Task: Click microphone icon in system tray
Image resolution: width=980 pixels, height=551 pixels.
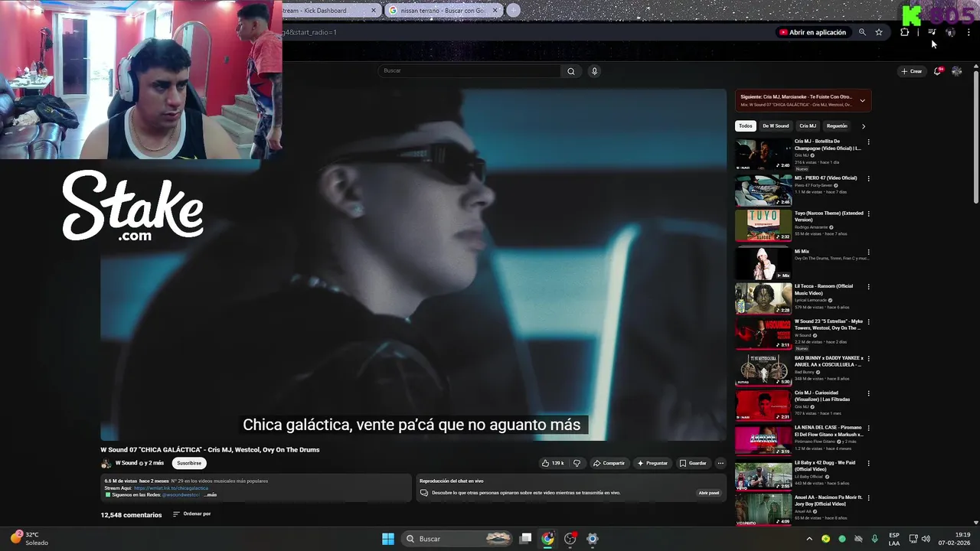Action: tap(874, 539)
